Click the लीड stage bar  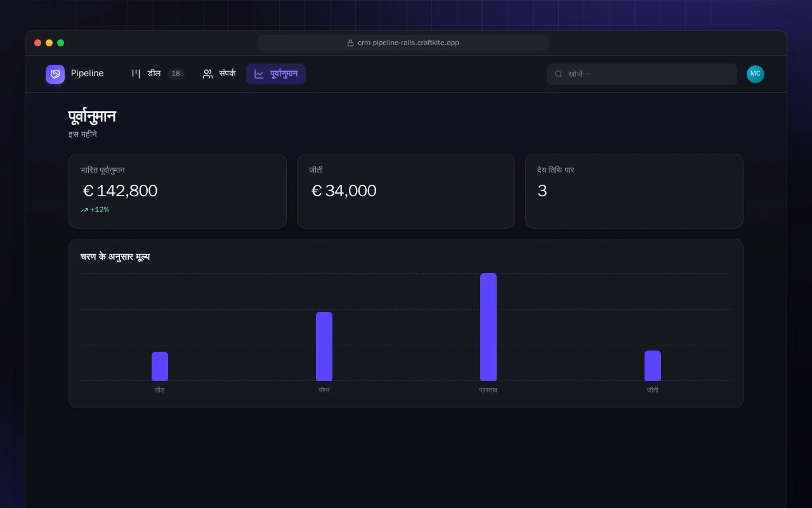point(160,366)
